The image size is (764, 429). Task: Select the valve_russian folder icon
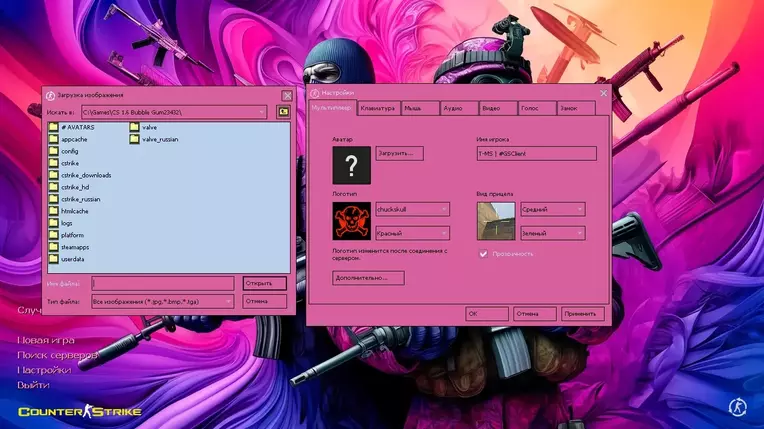134,139
